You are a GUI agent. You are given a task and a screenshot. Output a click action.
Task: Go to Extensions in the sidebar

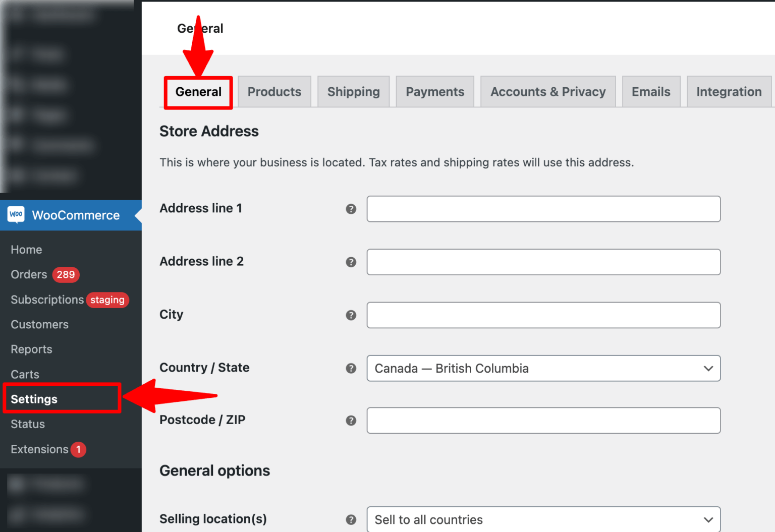pos(39,449)
